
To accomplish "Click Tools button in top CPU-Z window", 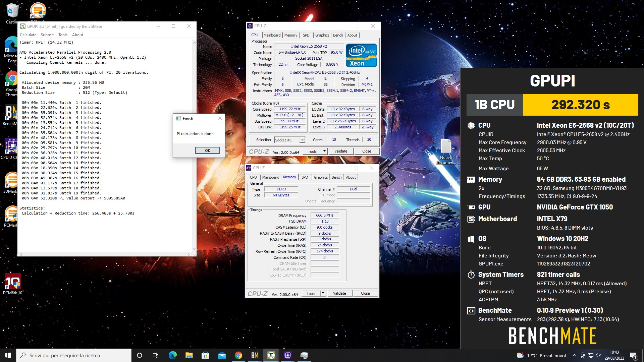I will pyautogui.click(x=312, y=151).
